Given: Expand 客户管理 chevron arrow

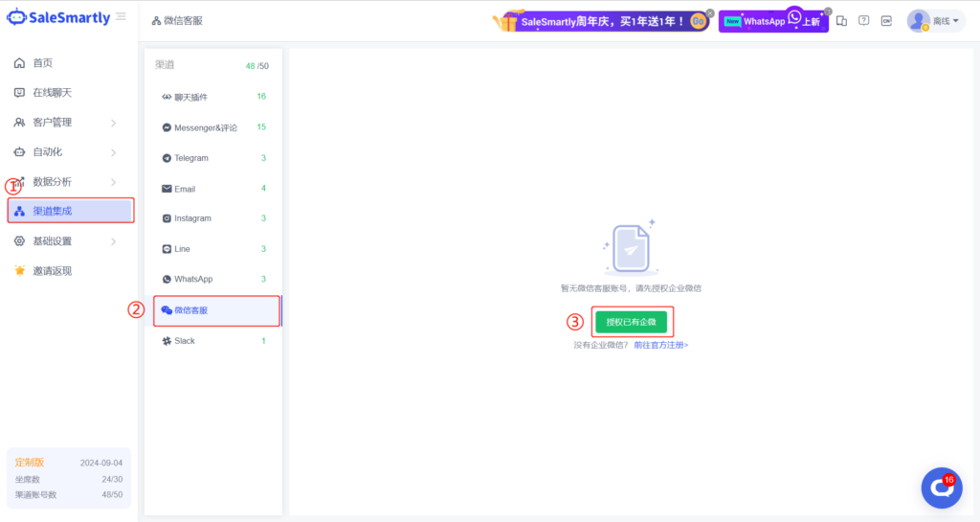Looking at the screenshot, I should point(113,123).
